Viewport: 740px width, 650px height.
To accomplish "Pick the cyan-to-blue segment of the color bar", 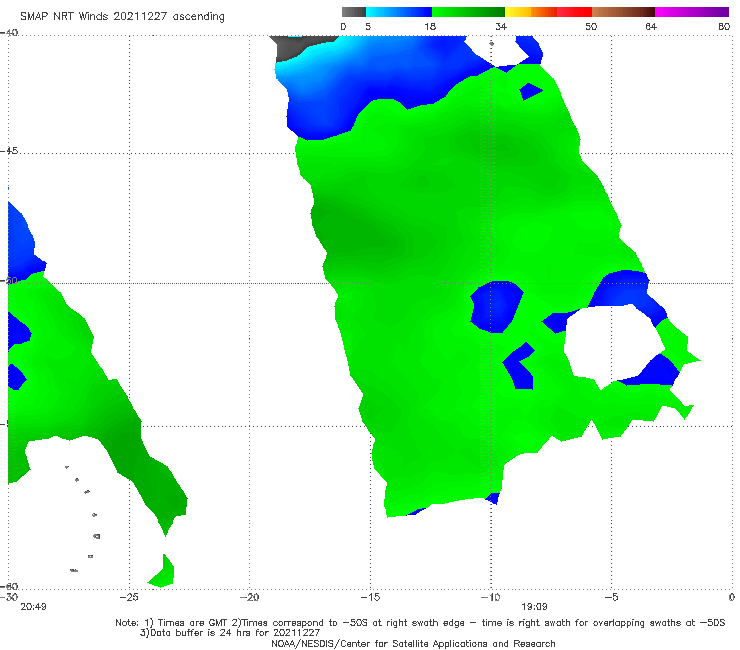I will coord(399,12).
